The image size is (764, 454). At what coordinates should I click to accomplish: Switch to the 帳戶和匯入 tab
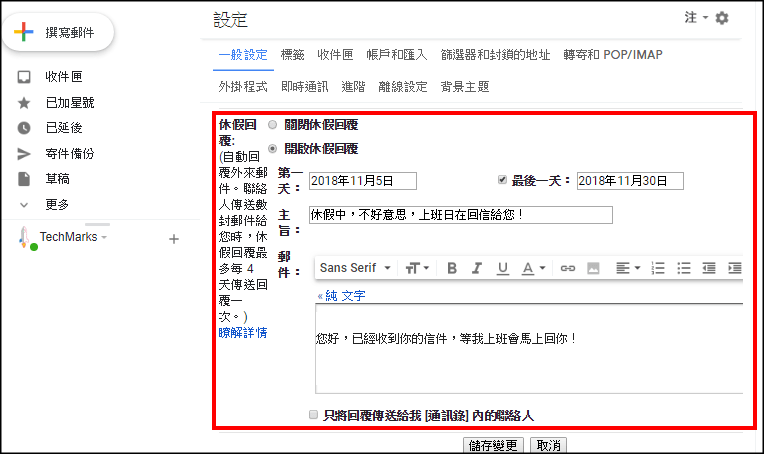(397, 55)
